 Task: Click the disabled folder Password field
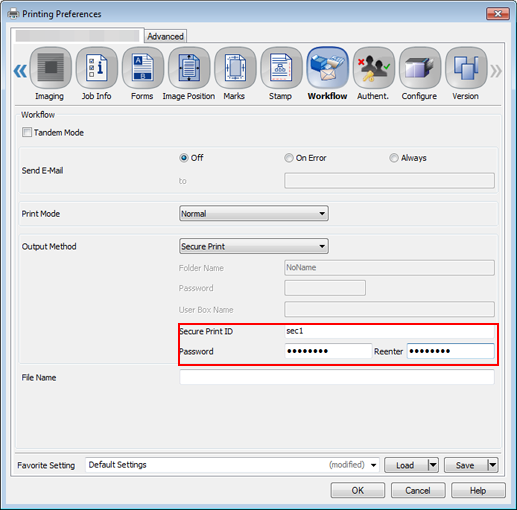pos(325,288)
